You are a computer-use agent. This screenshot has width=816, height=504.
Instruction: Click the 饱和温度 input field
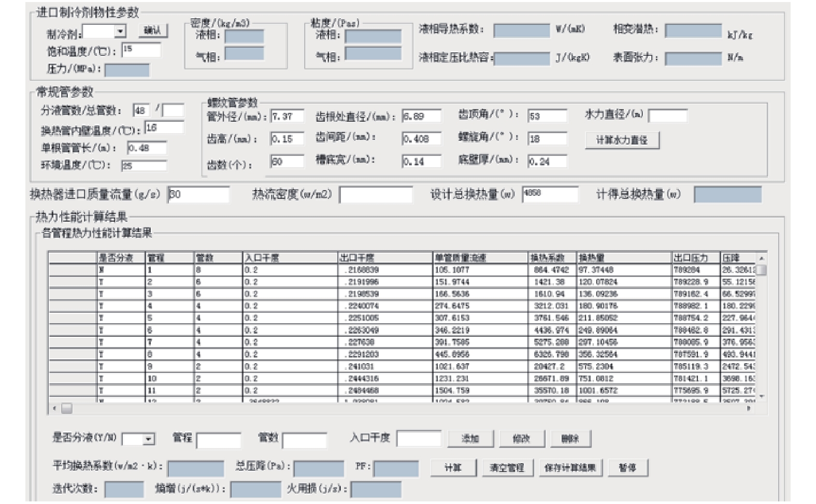(x=141, y=50)
